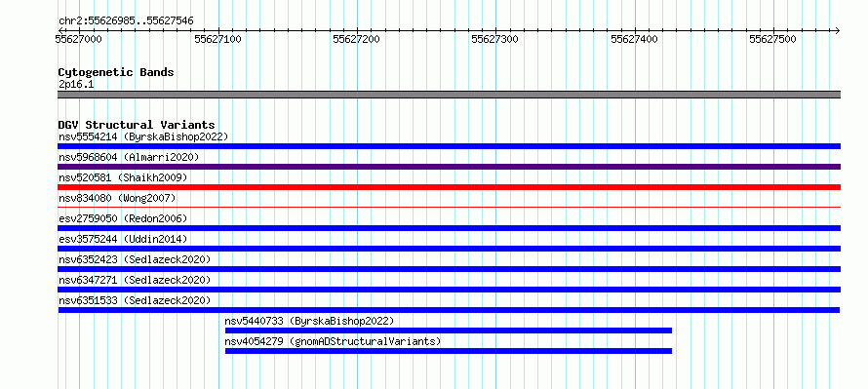Select the blue nsv6352423 variant bar

449,269
